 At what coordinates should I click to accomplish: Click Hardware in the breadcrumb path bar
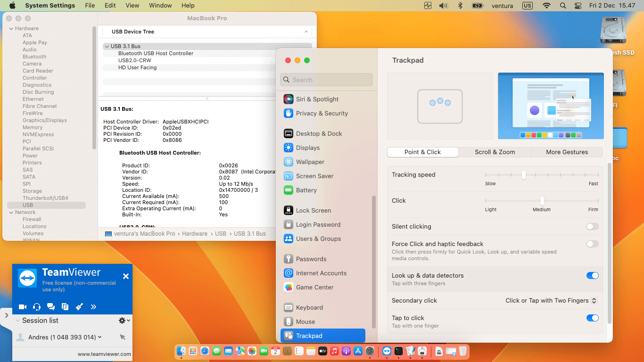[x=195, y=233]
